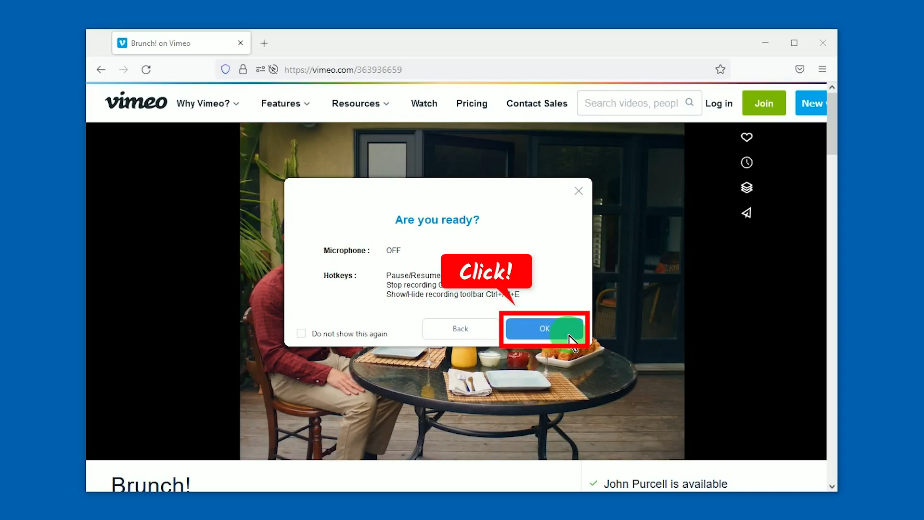924x520 pixels.
Task: Click the browser forward arrow
Action: point(124,70)
